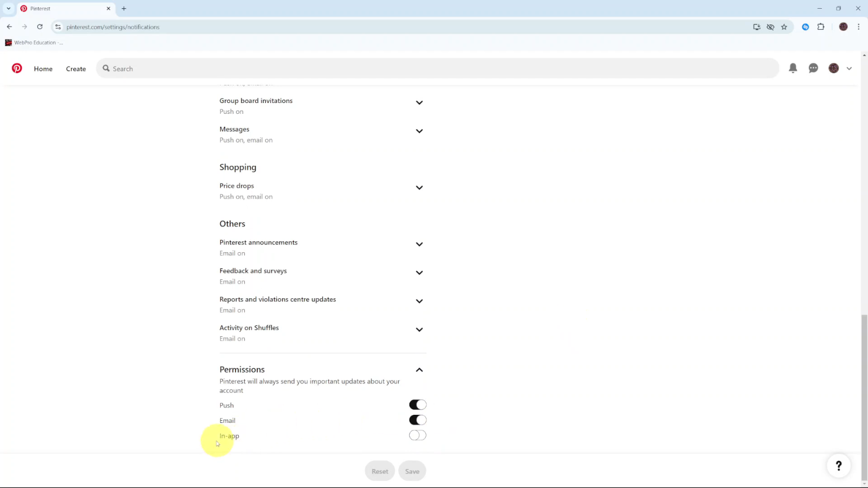Click the browser address bar URL

(x=113, y=27)
